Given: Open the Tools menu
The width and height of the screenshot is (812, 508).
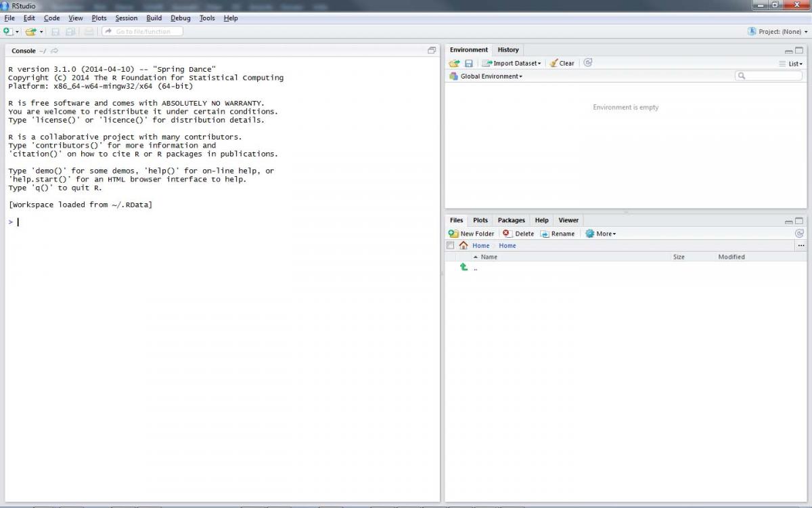Looking at the screenshot, I should click(x=207, y=18).
